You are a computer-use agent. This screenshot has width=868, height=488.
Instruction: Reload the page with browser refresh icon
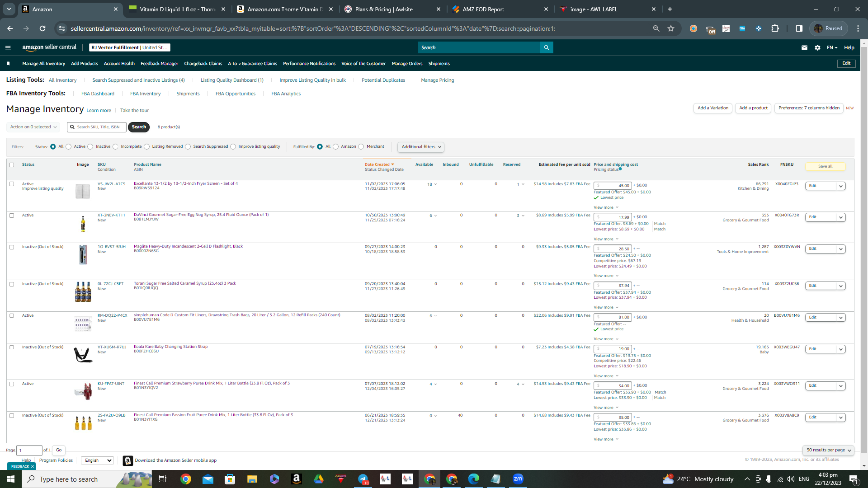tap(42, 28)
